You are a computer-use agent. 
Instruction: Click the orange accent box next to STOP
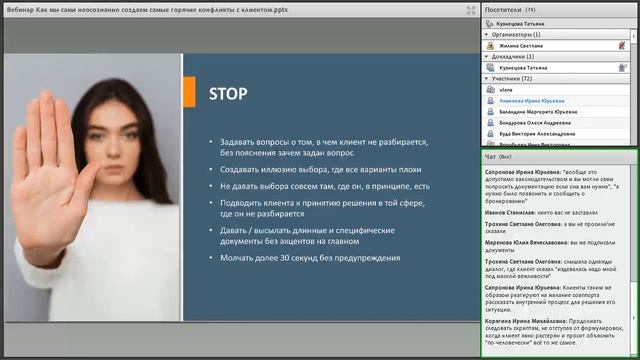coord(189,92)
